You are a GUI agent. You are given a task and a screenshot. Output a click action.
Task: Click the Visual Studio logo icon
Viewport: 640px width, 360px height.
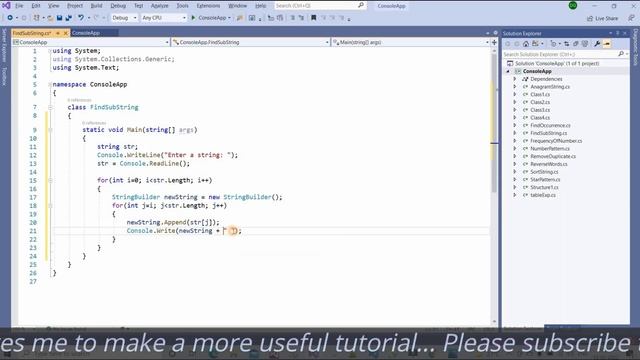click(6, 5)
